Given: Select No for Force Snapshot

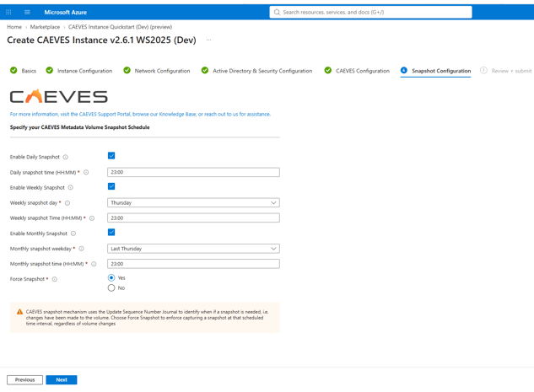Looking at the screenshot, I should click(x=111, y=288).
